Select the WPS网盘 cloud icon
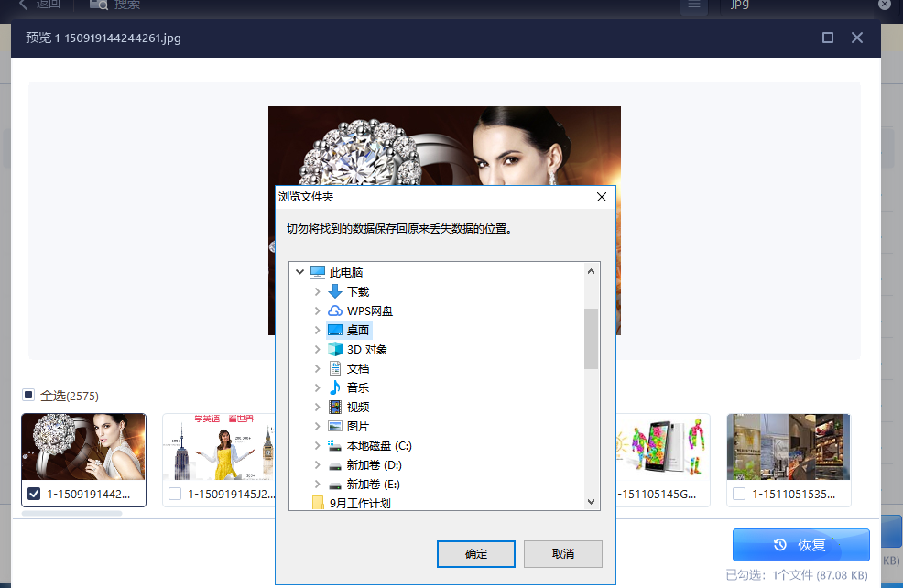 click(x=335, y=310)
